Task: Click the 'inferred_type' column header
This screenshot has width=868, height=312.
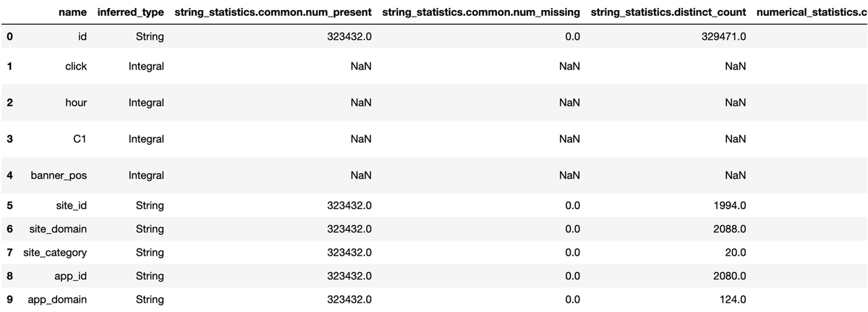Action: pyautogui.click(x=130, y=12)
